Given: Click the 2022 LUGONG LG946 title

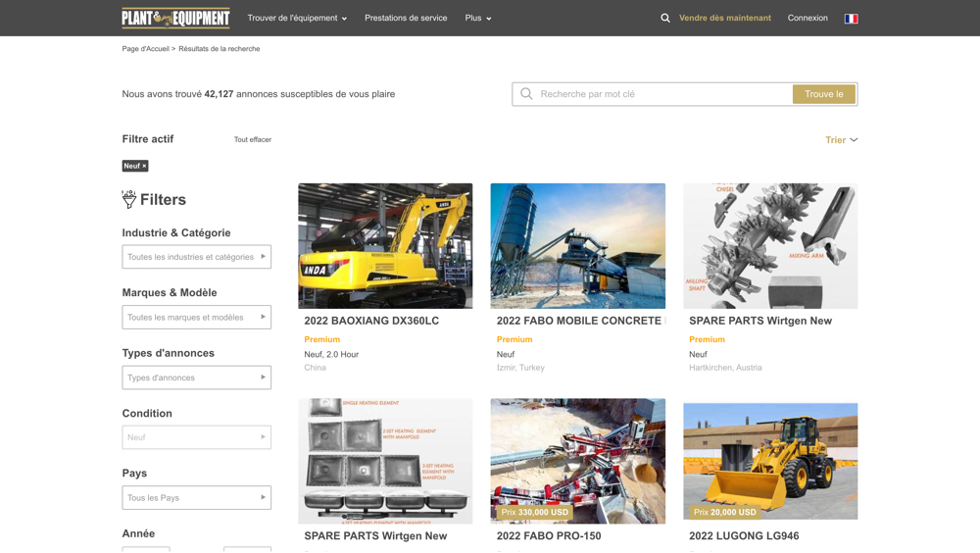Looking at the screenshot, I should point(744,536).
